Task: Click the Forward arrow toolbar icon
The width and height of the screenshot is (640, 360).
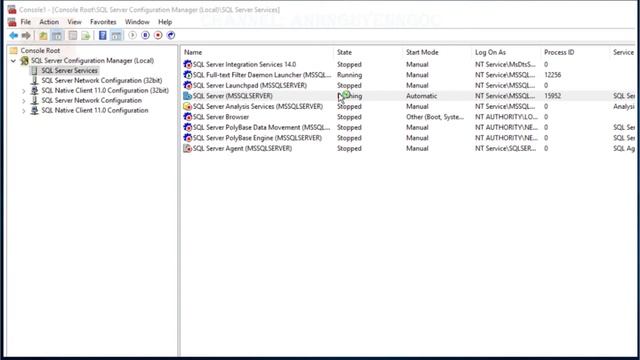Action: coord(26,36)
